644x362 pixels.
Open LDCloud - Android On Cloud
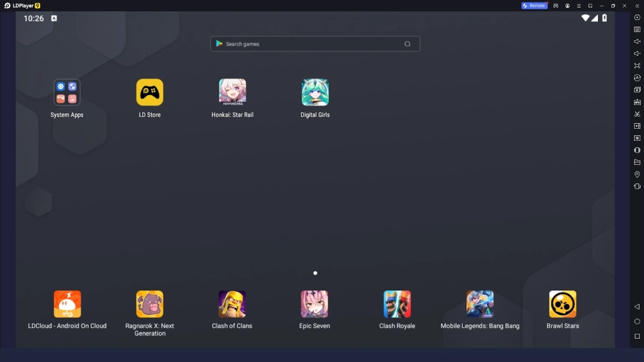tap(67, 304)
